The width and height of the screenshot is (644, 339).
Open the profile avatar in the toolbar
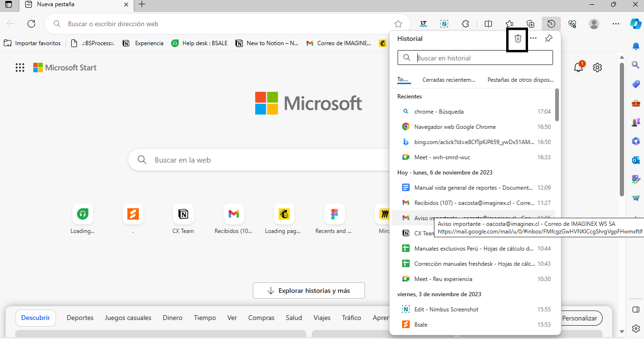pyautogui.click(x=594, y=24)
